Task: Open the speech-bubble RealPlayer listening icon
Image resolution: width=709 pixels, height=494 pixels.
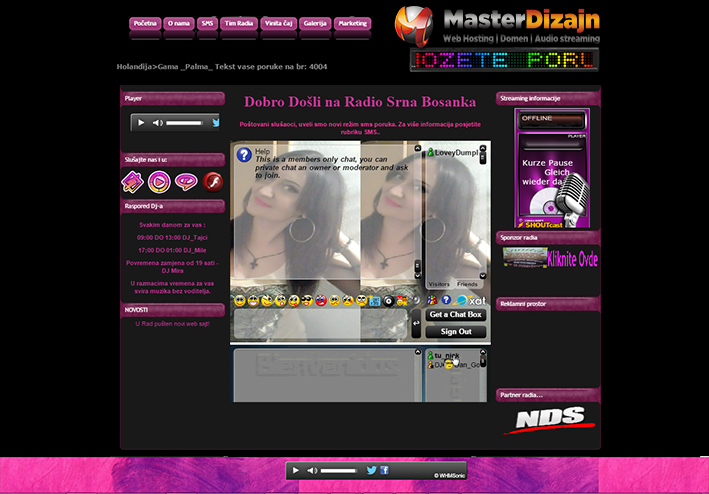Action: (x=186, y=182)
